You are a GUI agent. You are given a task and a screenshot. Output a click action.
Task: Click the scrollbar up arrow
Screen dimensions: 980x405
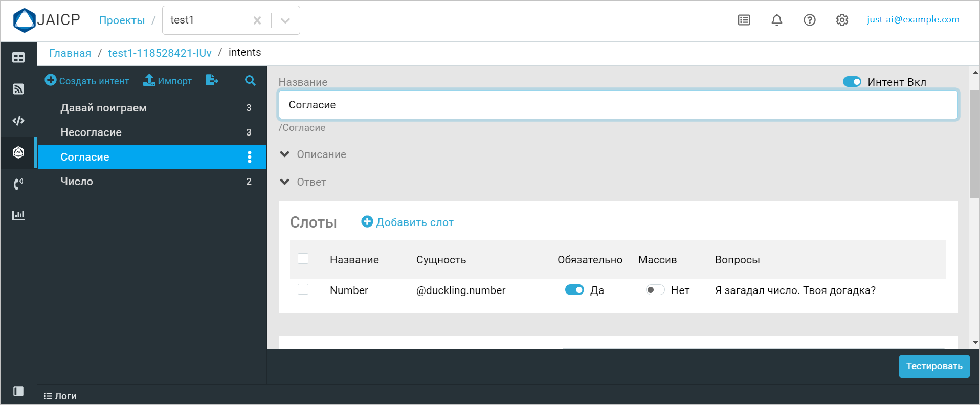pos(975,73)
